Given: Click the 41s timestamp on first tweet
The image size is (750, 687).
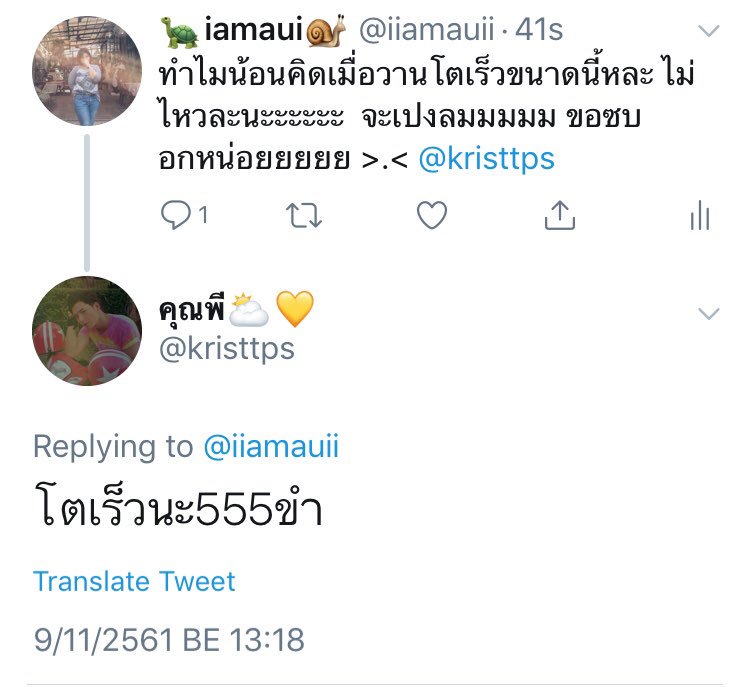Looking at the screenshot, I should coord(539,30).
